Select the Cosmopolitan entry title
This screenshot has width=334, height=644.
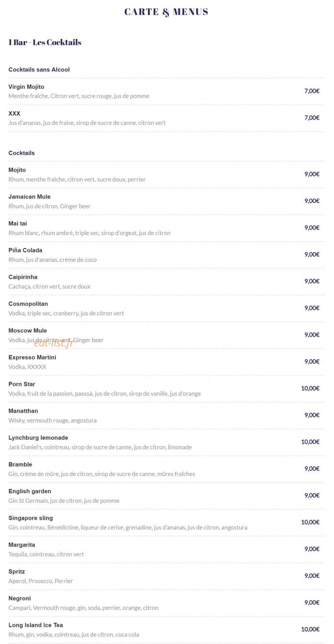[x=28, y=304]
